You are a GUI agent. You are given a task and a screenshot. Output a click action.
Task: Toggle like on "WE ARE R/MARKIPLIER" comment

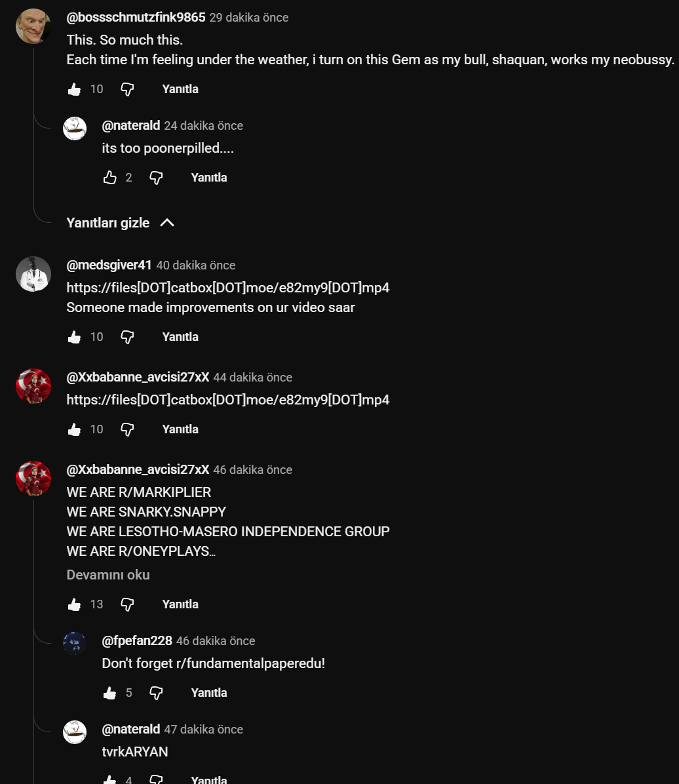click(75, 604)
